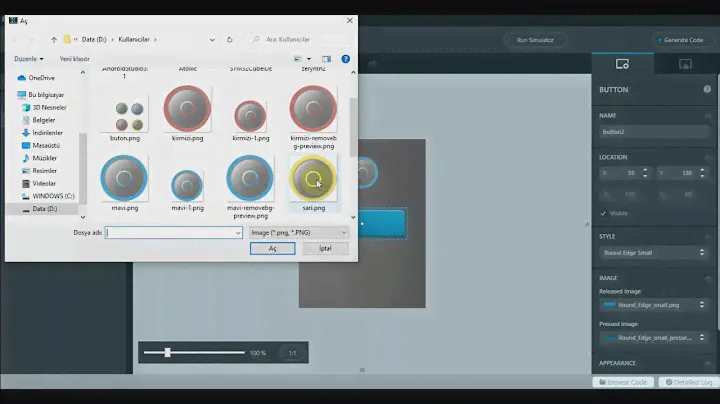Image resolution: width=720 pixels, height=404 pixels.
Task: Toggle the preview pane icon in dialog toolbar
Action: (x=325, y=59)
